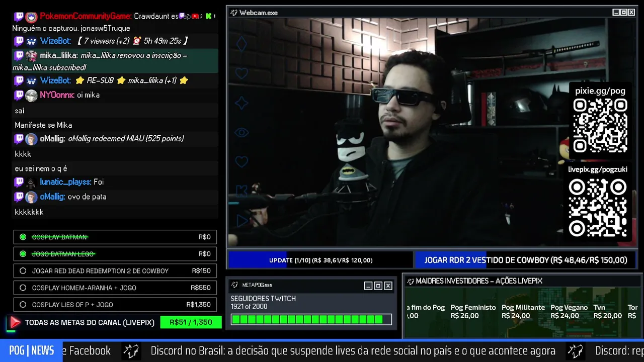Click the chat message 'Manifeste se Mika'
This screenshot has width=644, height=362.
coord(43,125)
